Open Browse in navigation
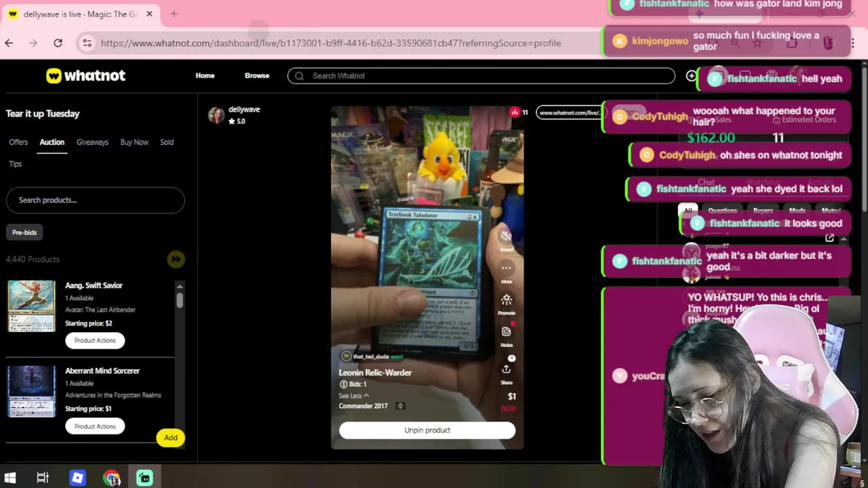 (x=257, y=76)
